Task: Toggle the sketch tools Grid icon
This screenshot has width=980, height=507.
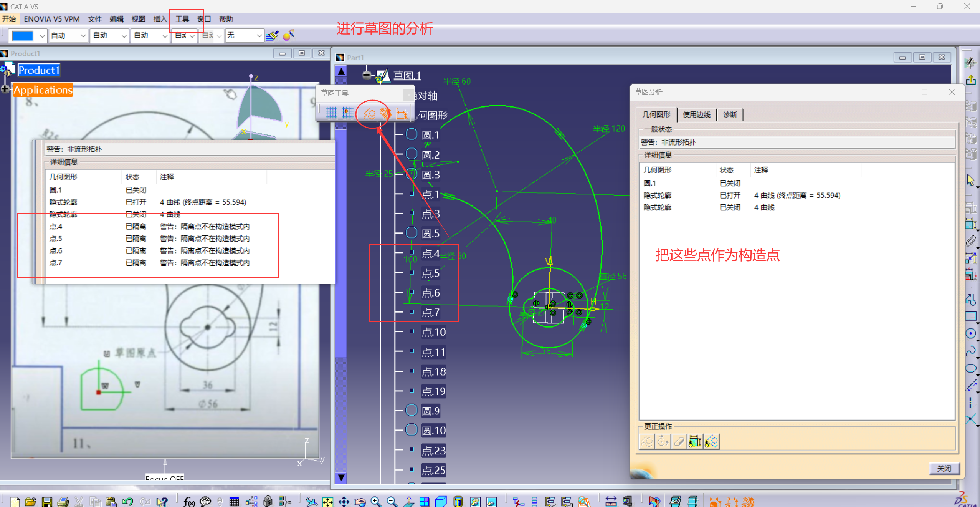Action: pos(331,113)
